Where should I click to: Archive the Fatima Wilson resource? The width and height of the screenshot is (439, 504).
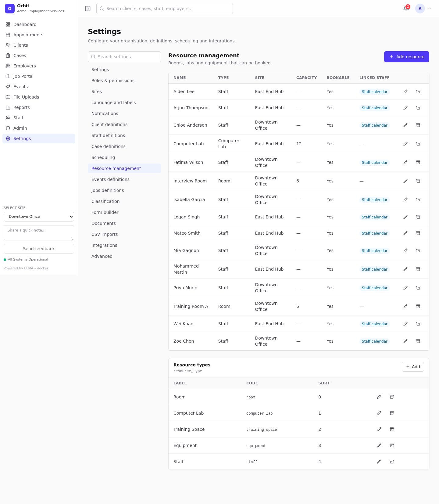click(418, 162)
